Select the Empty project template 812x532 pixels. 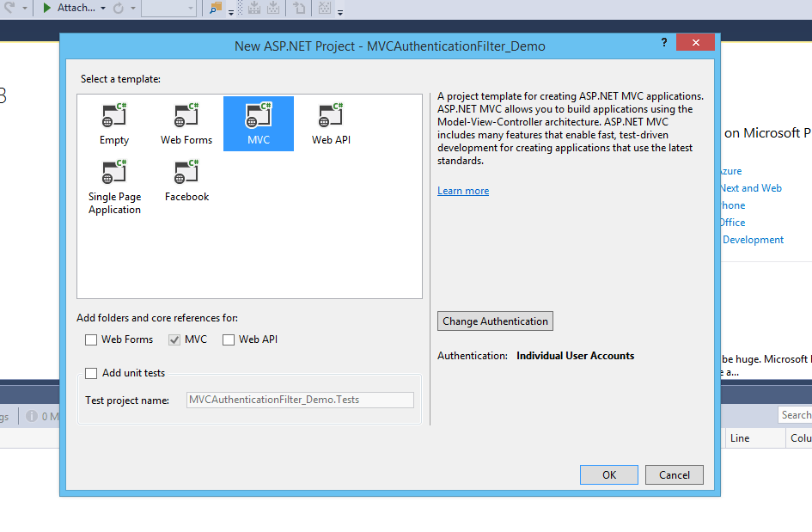click(114, 123)
